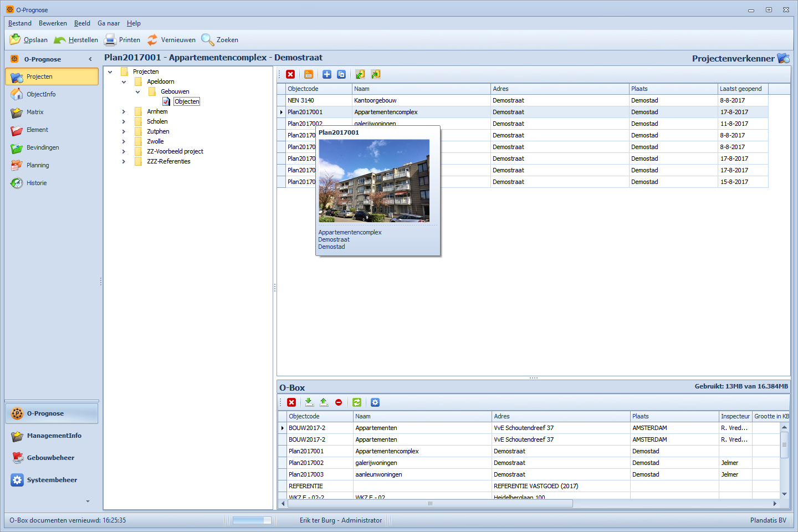Image resolution: width=798 pixels, height=532 pixels.
Task: Open the Ga naar menu
Action: tap(109, 23)
